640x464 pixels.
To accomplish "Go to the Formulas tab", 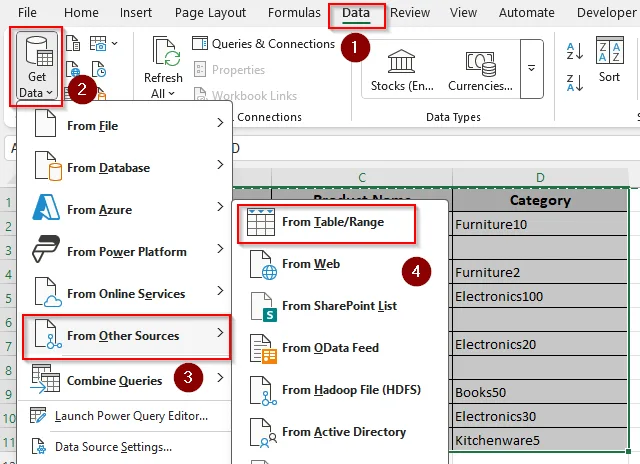I will [294, 13].
